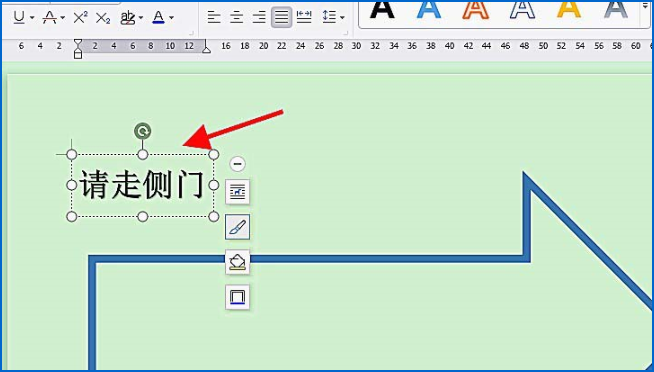Select blue WordArt style preset
The height and width of the screenshot is (372, 654).
(x=429, y=10)
